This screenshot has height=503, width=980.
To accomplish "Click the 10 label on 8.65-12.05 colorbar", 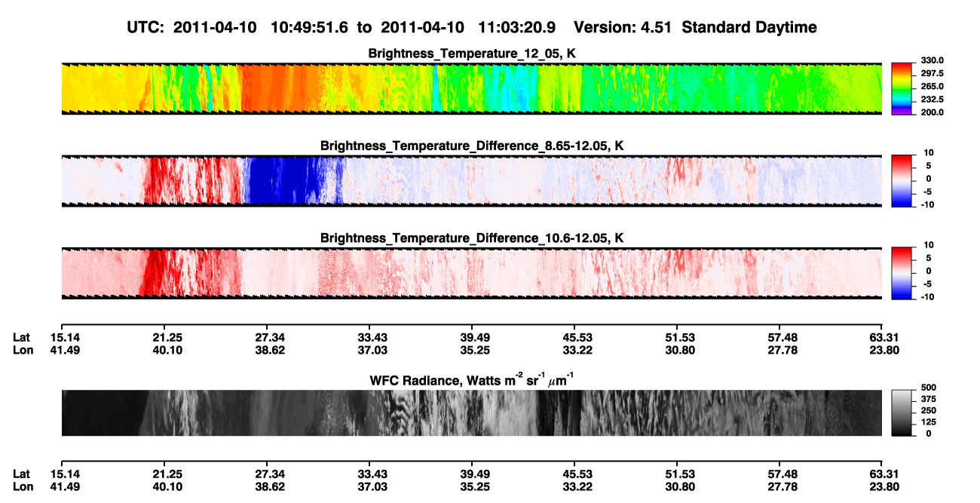I will coord(929,152).
